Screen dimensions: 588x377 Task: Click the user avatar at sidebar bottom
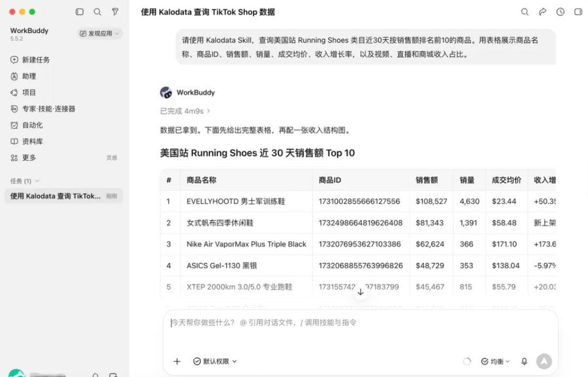tap(17, 373)
